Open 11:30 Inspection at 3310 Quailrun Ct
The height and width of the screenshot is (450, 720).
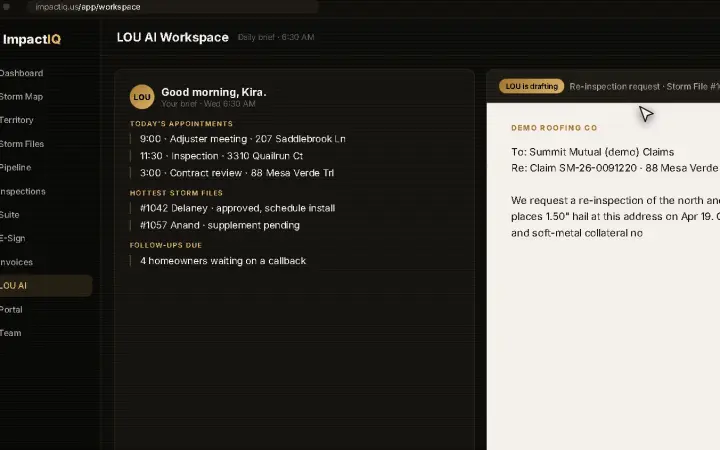(221, 156)
